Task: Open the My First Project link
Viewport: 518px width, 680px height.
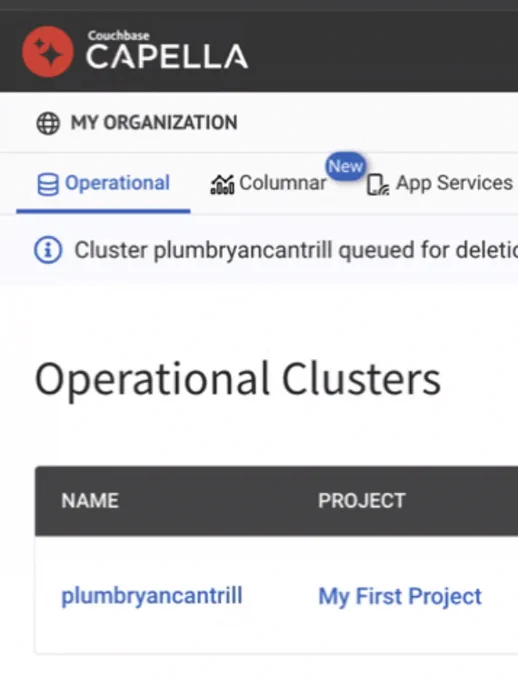Action: coord(400,596)
